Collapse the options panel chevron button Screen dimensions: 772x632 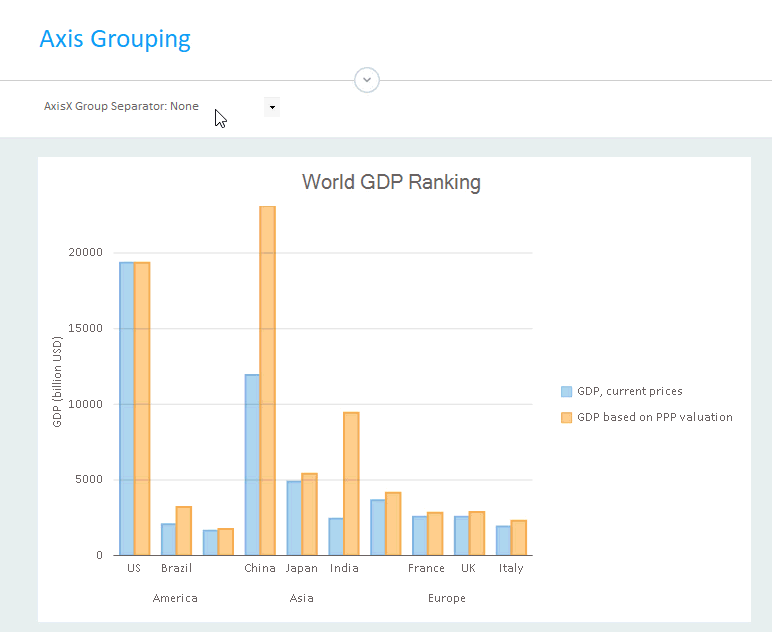coord(367,79)
